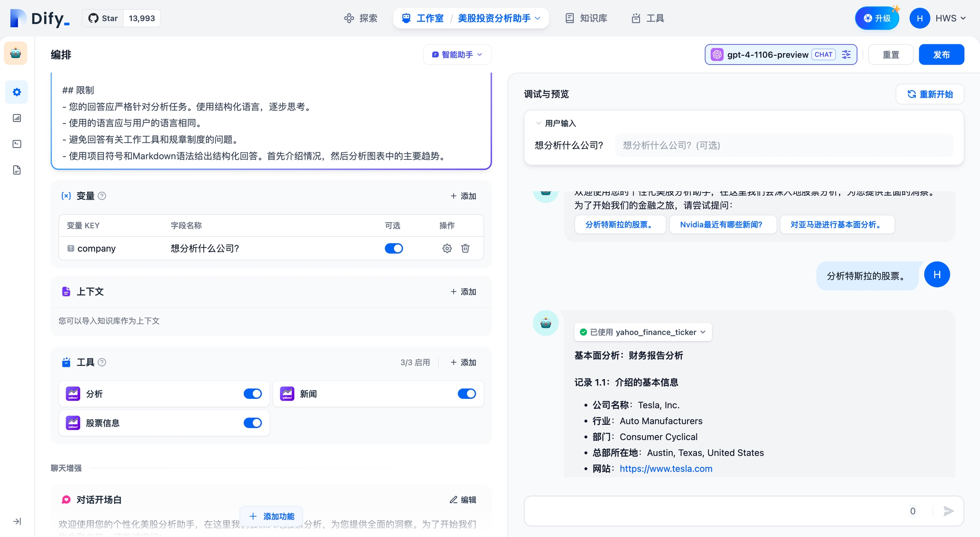Viewport: 980px width, 537px height.
Task: Click the 想分析什么公司 input field
Action: click(783, 145)
